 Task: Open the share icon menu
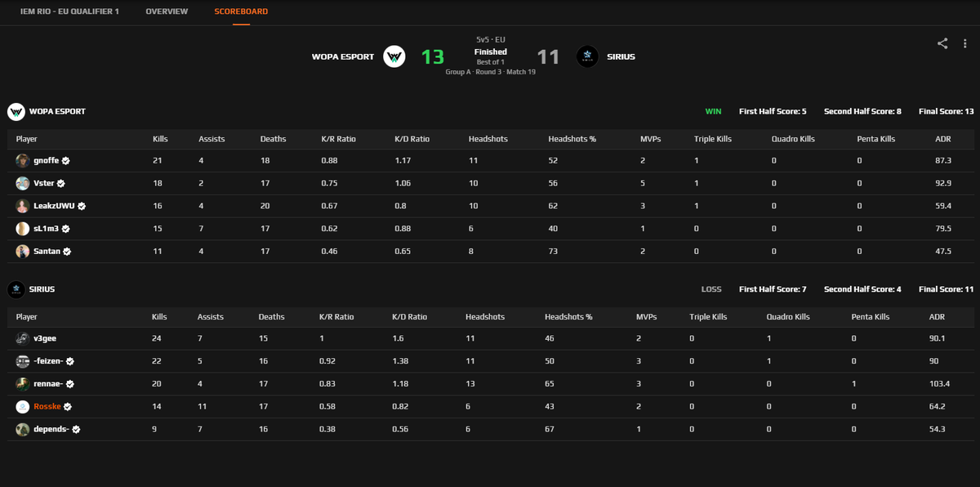[942, 43]
